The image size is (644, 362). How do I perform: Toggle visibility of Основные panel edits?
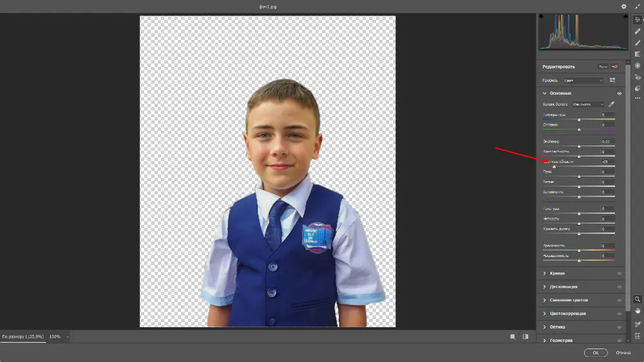tap(620, 93)
